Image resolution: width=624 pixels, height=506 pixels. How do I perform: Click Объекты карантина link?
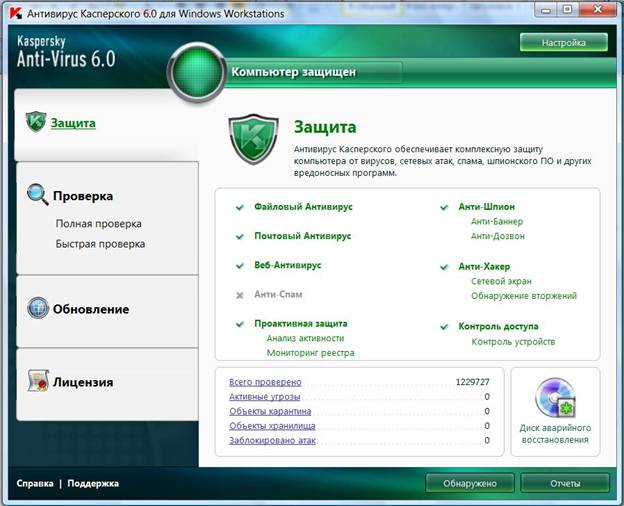[270, 411]
